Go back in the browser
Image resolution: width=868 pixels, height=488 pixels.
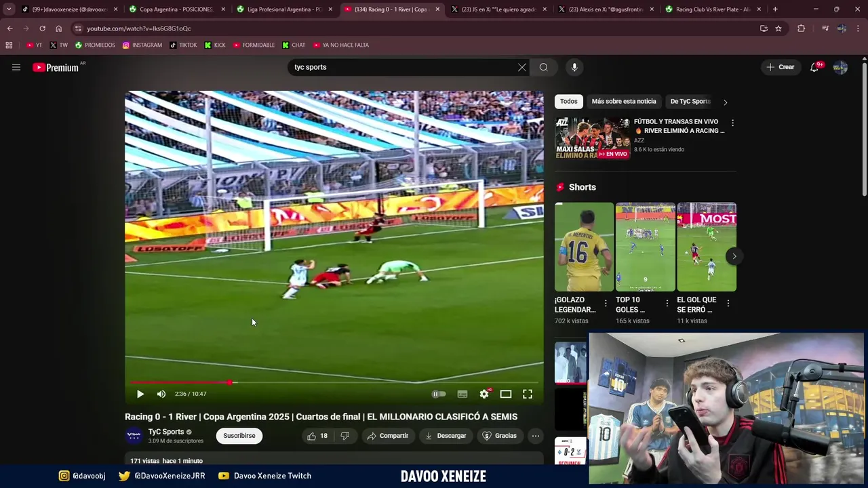tap(9, 28)
